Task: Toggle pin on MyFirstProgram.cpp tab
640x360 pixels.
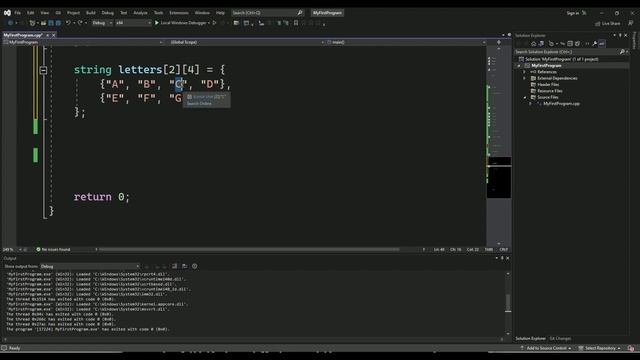Action: tap(47, 36)
